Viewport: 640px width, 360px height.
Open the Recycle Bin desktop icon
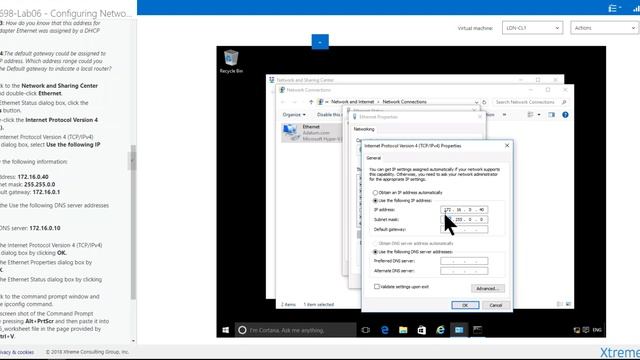click(x=231, y=61)
